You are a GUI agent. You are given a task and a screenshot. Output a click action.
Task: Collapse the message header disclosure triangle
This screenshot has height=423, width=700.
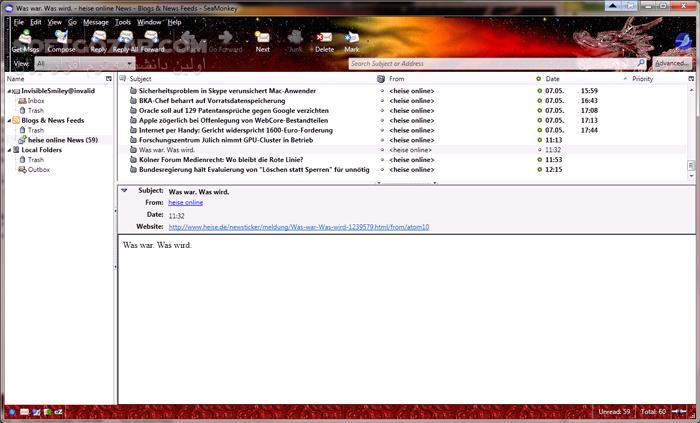(124, 190)
